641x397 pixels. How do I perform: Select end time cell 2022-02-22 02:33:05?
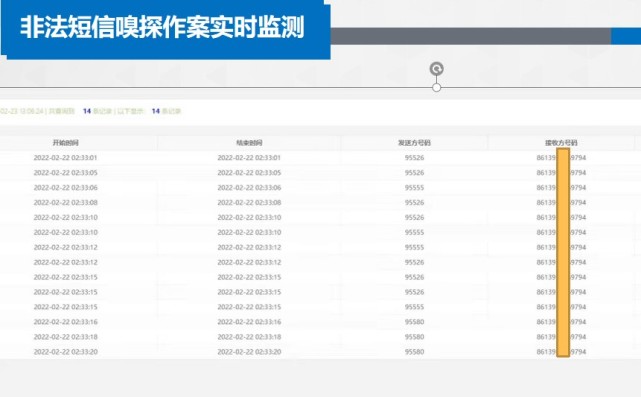pyautogui.click(x=249, y=173)
